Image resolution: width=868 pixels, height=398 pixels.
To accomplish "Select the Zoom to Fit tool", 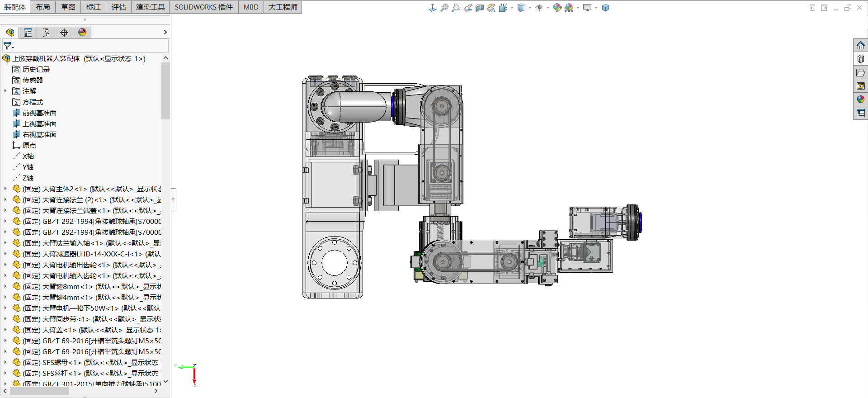I will click(444, 8).
